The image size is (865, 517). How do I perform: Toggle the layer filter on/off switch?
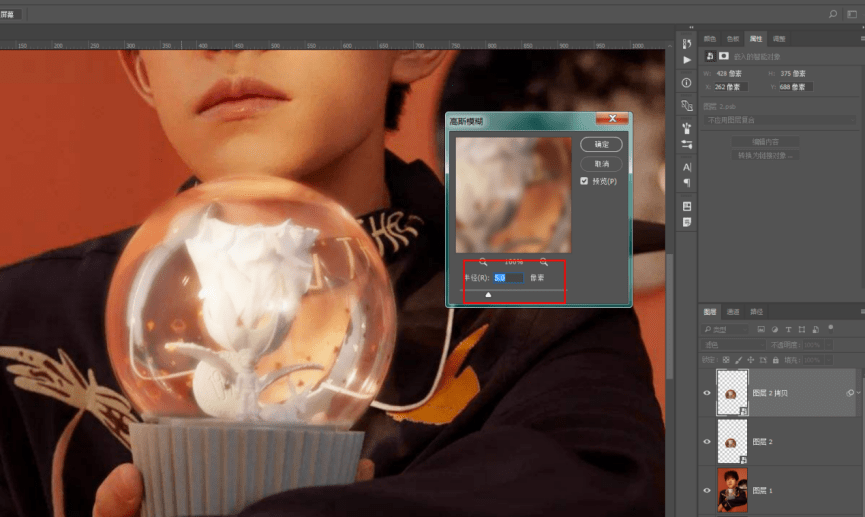point(831,328)
